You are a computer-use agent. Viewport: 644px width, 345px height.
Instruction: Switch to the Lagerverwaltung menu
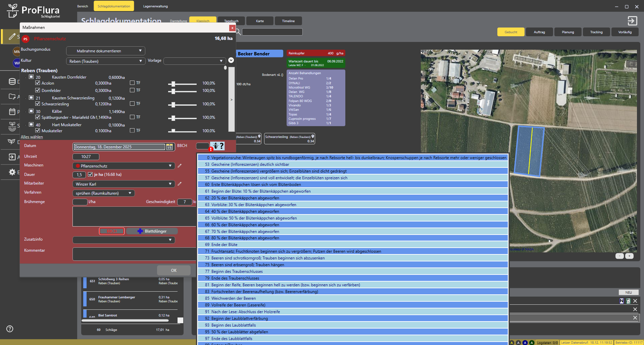pos(155,6)
